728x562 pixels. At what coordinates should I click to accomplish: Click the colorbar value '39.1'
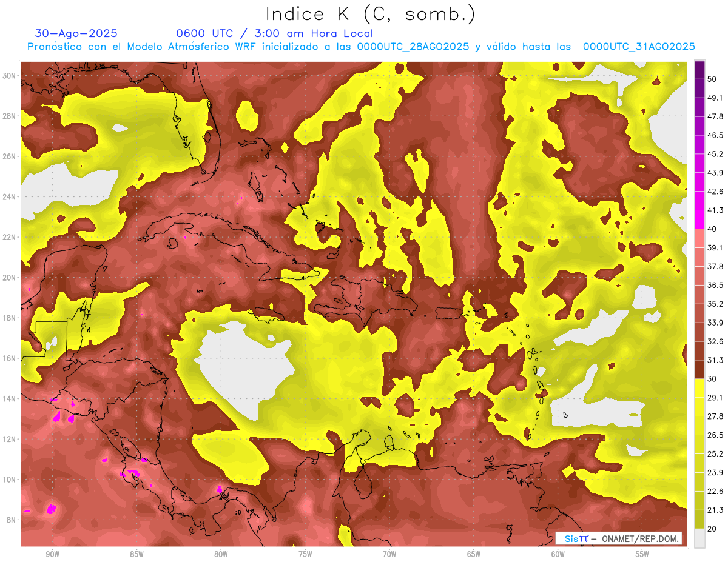pos(715,248)
